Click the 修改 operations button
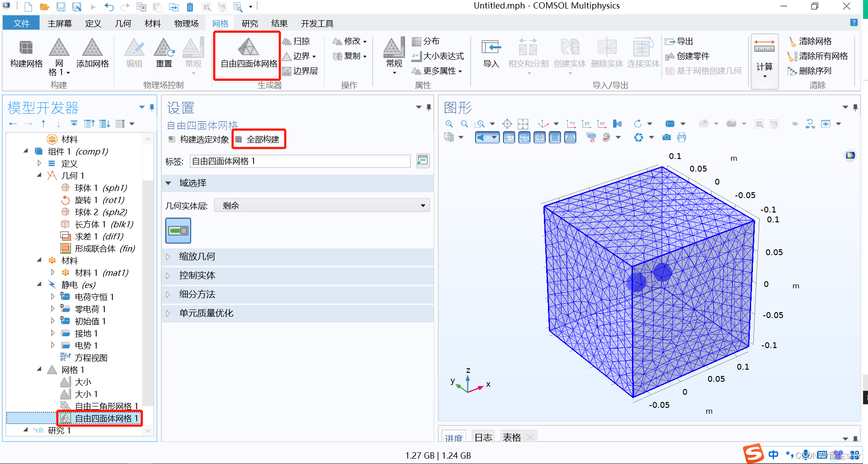 pos(349,41)
